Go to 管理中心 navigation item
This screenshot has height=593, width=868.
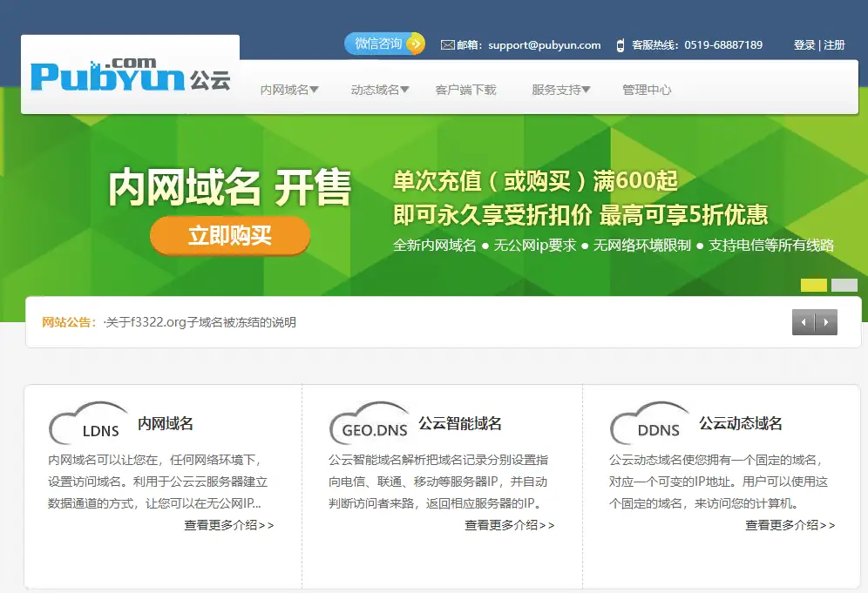646,88
